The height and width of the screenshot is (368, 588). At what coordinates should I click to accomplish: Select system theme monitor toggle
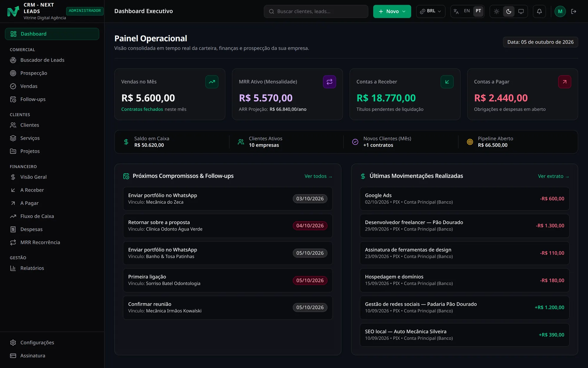tap(521, 11)
